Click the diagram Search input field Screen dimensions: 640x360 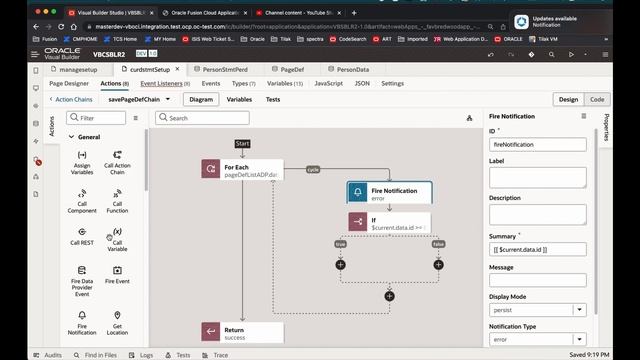(202, 118)
